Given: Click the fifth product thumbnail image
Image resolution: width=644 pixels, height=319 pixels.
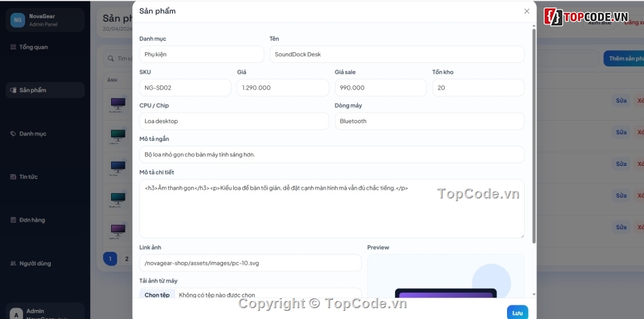Looking at the screenshot, I should click(118, 230).
